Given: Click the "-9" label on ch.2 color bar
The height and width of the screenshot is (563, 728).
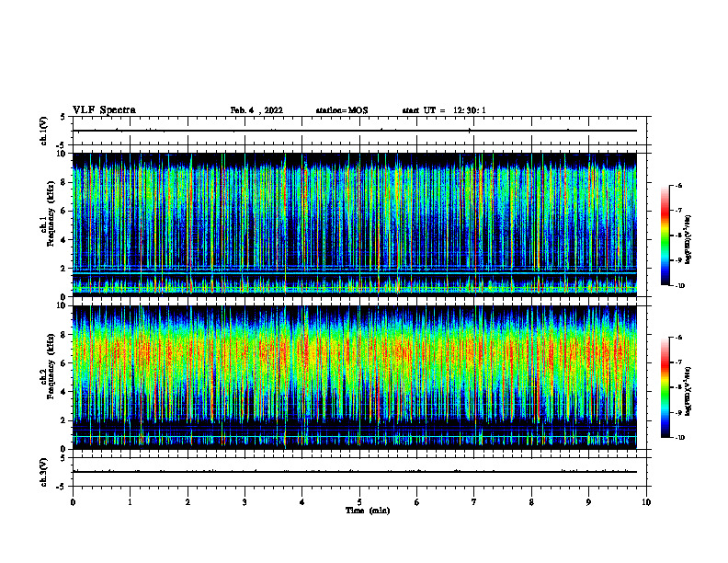Looking at the screenshot, I should tap(678, 412).
